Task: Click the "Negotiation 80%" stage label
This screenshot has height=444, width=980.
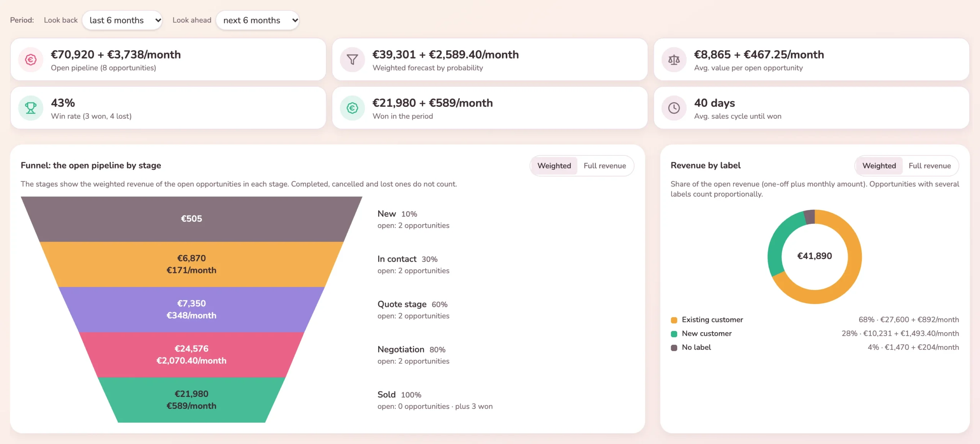Action: pyautogui.click(x=411, y=349)
